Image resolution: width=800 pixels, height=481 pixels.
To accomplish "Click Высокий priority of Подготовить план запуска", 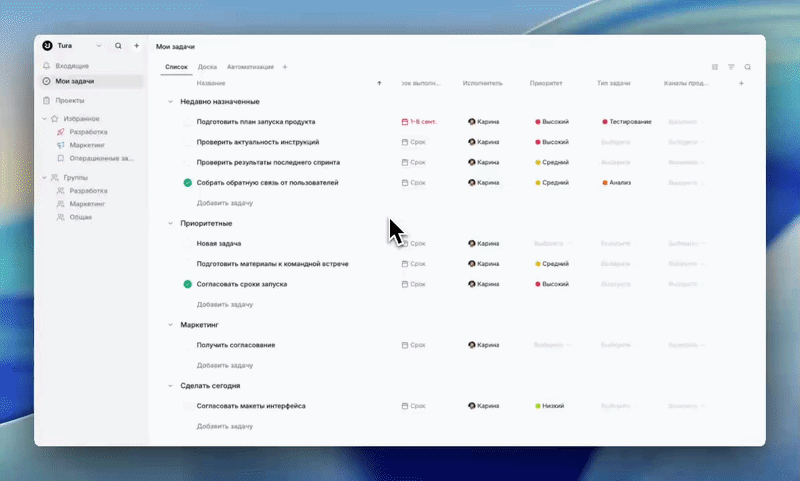I will [x=552, y=122].
